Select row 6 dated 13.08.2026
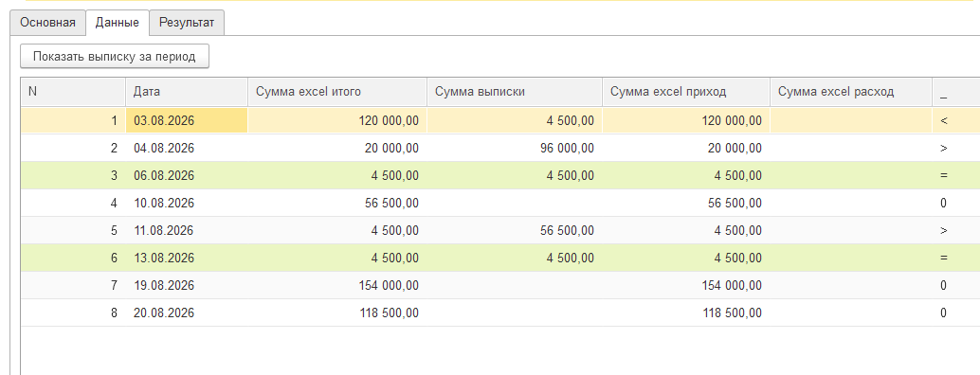The height and width of the screenshot is (375, 980). [x=500, y=258]
